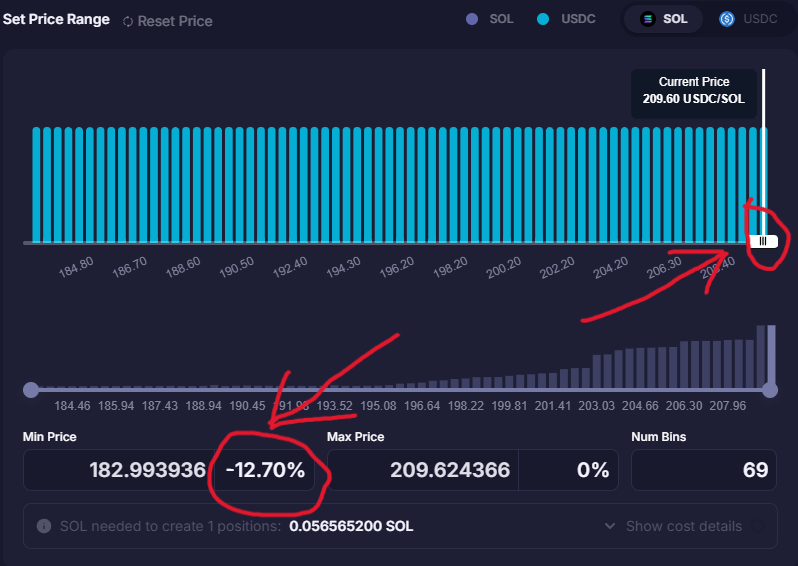Click the Min Price value field
Viewport: 798px width, 566px height.
118,470
